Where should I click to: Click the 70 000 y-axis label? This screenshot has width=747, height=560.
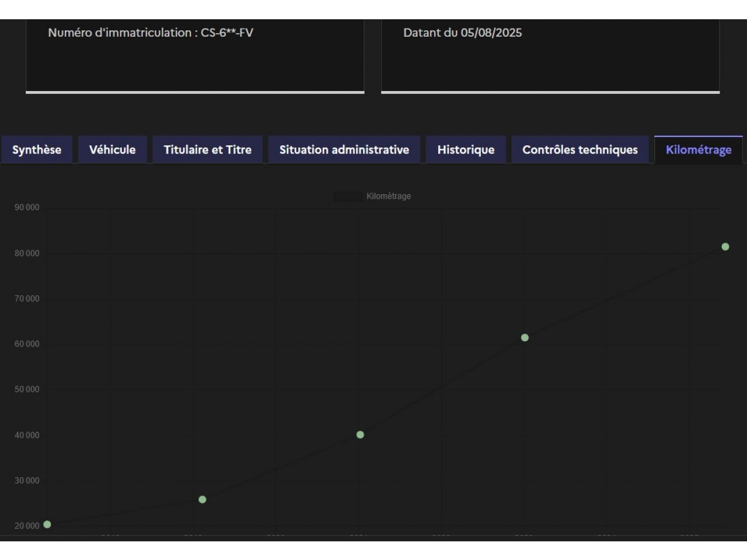click(27, 299)
